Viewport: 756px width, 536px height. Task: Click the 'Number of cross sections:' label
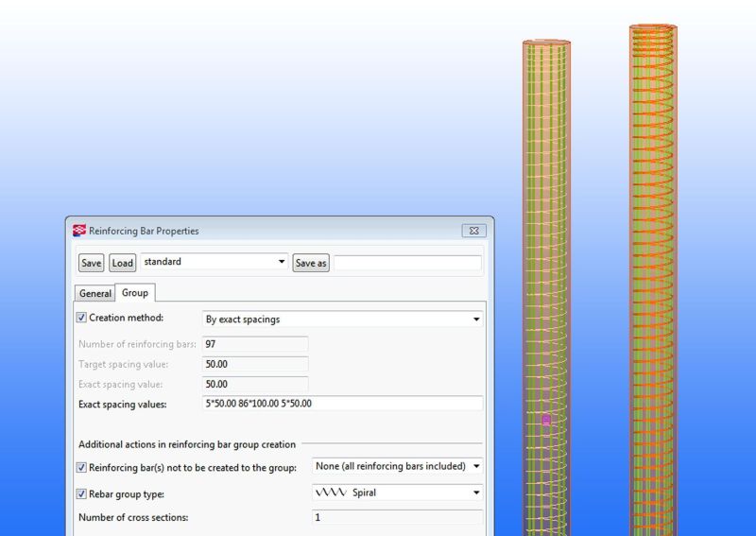[133, 517]
